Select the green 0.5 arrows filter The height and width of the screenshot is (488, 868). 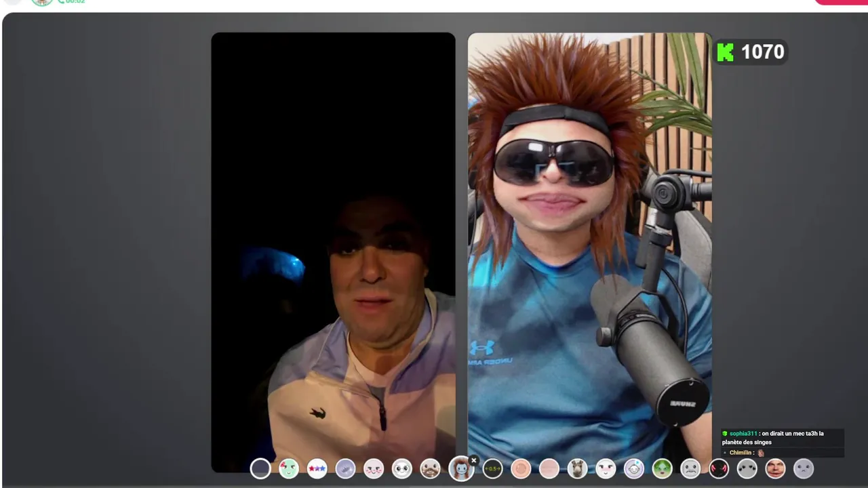coord(492,468)
